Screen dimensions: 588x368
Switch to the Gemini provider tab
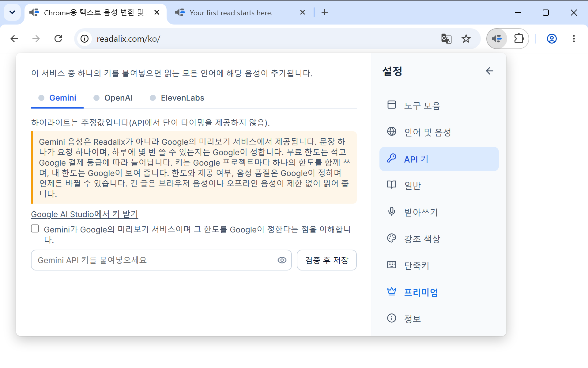coord(57,98)
